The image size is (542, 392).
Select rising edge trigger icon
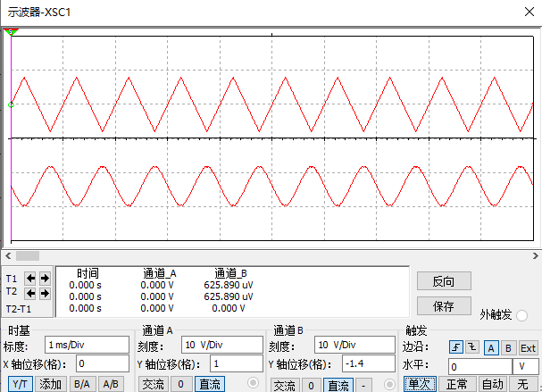click(457, 347)
